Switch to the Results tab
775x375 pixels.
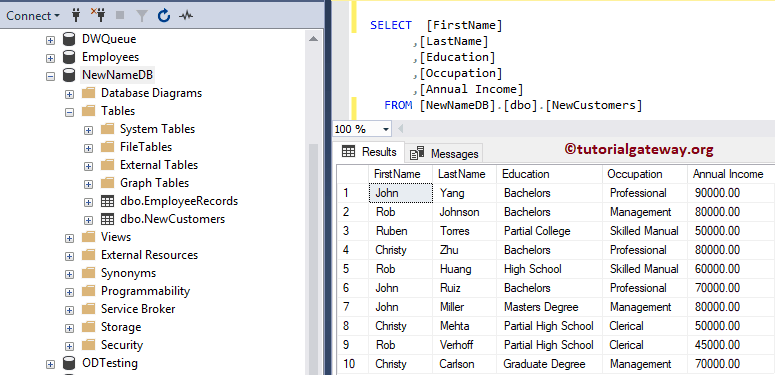pyautogui.click(x=370, y=152)
